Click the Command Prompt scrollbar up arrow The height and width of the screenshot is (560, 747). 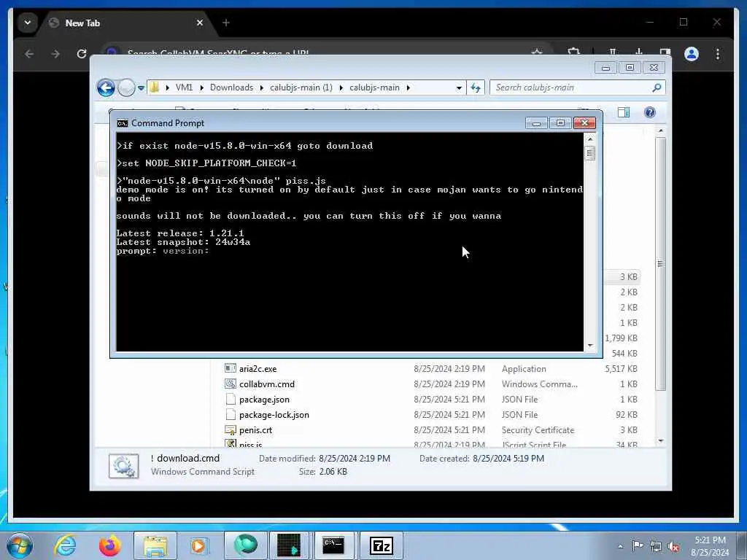[x=589, y=139]
